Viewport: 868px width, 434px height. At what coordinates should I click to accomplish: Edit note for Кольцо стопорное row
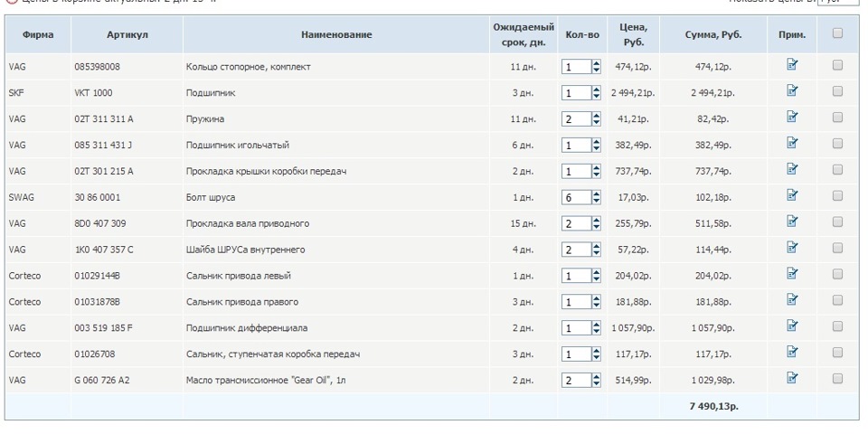click(792, 65)
